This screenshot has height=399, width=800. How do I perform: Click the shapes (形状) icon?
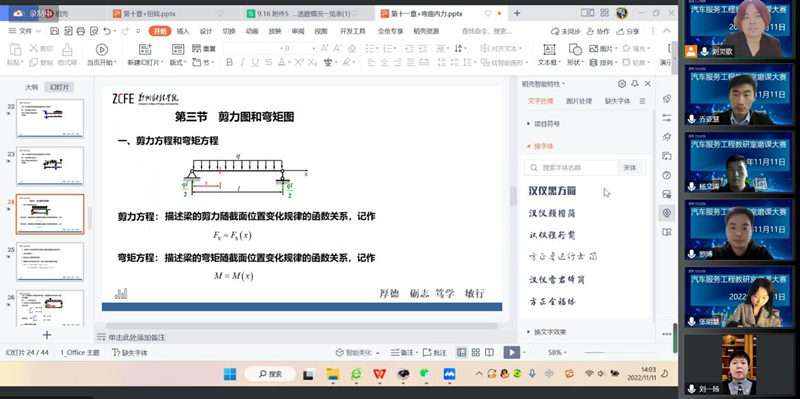tap(575, 49)
